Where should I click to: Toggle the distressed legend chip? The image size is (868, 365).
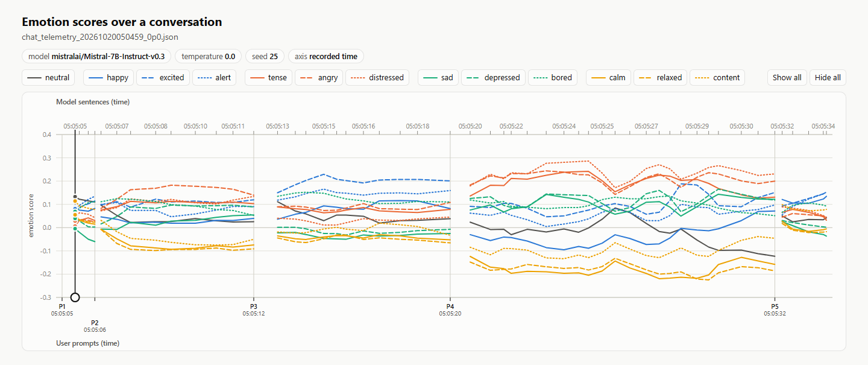click(377, 77)
